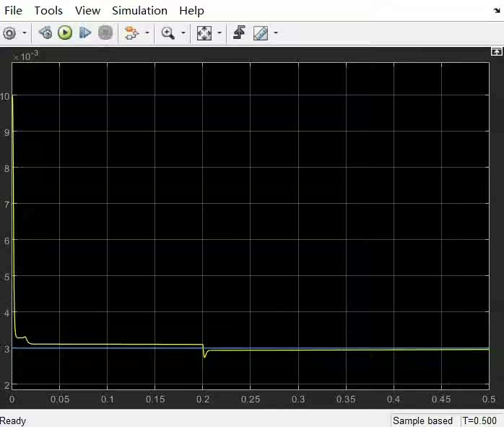Screen dimensions: 504x427
Task: Click the dock scope arrow at top right
Action: 497,11
